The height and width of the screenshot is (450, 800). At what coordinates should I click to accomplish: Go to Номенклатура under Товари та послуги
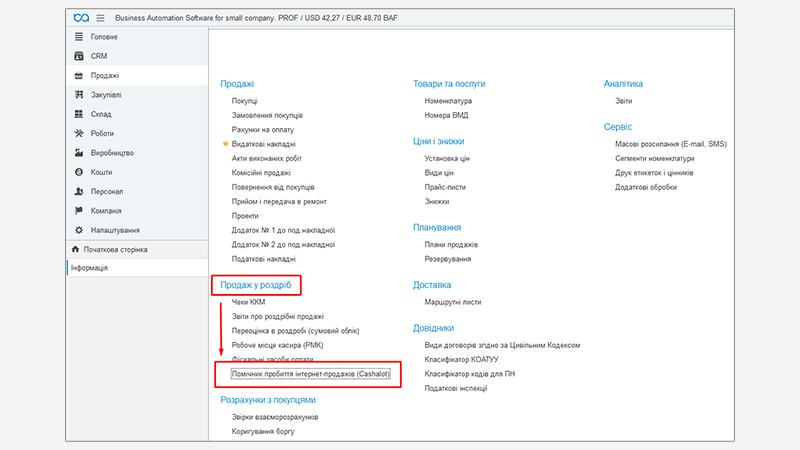[448, 101]
